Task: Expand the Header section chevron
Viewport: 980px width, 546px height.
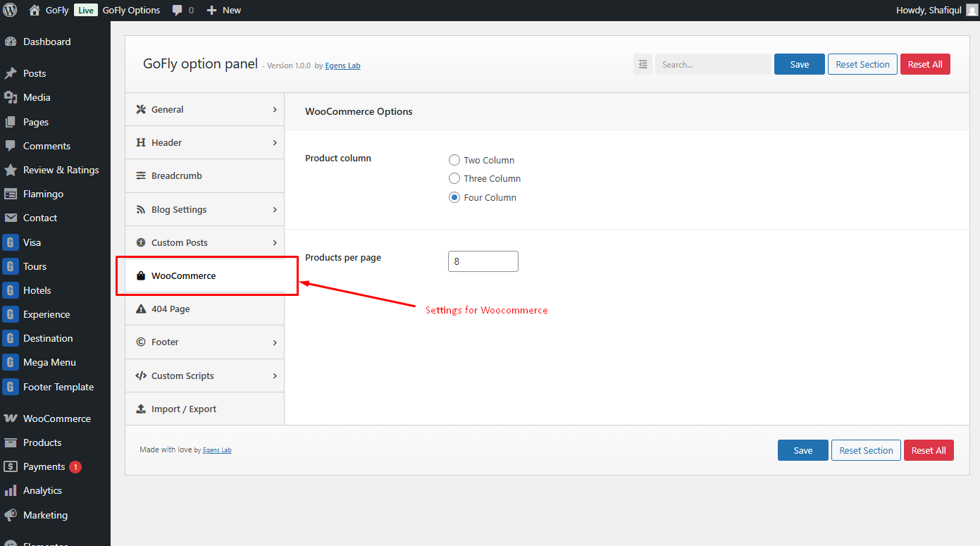Action: click(275, 142)
